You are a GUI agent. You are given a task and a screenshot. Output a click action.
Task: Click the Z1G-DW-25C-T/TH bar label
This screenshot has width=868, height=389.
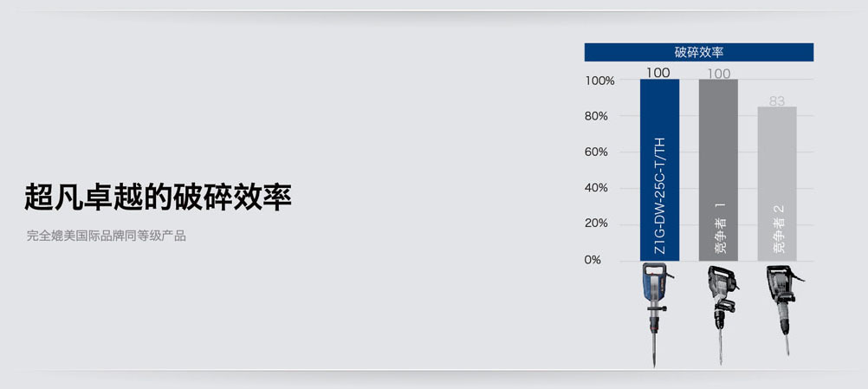click(659, 195)
